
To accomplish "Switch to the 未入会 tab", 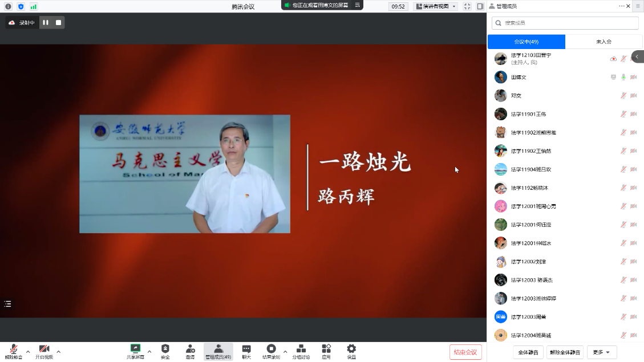I will [604, 42].
